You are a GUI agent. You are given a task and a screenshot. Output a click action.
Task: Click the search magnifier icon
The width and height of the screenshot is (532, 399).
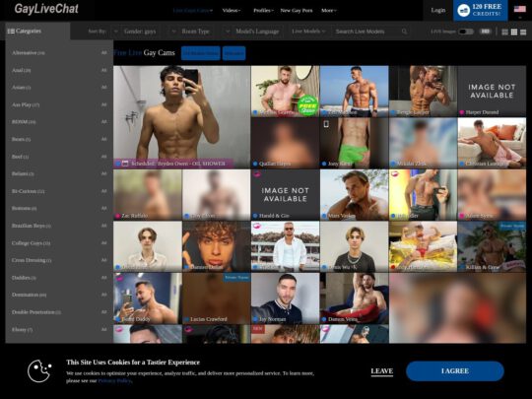click(x=404, y=32)
